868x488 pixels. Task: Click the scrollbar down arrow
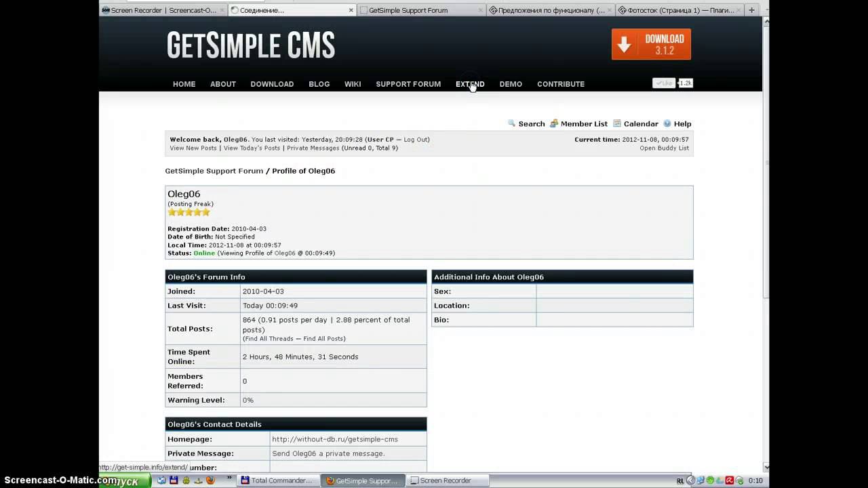(x=766, y=467)
